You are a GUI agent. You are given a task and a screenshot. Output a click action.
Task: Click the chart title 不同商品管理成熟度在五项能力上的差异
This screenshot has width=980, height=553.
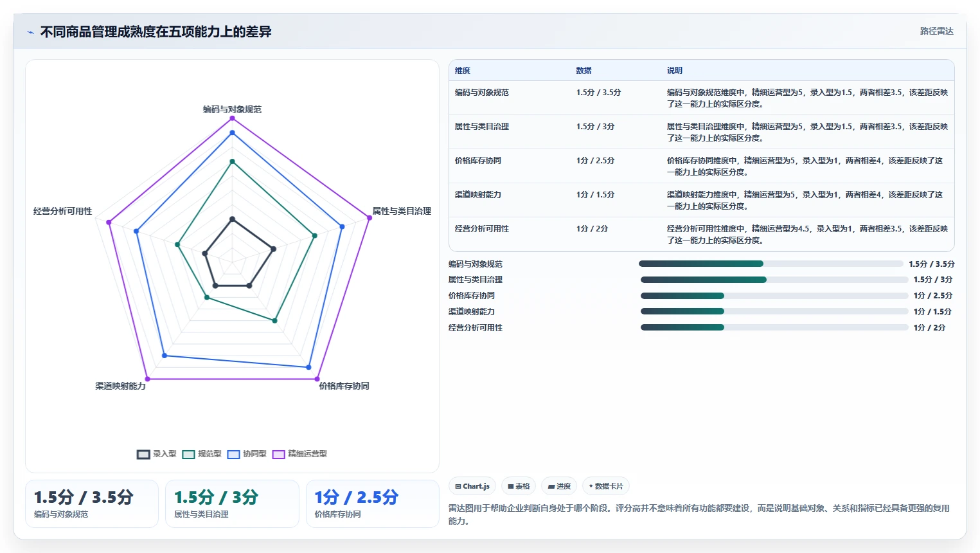tap(156, 32)
